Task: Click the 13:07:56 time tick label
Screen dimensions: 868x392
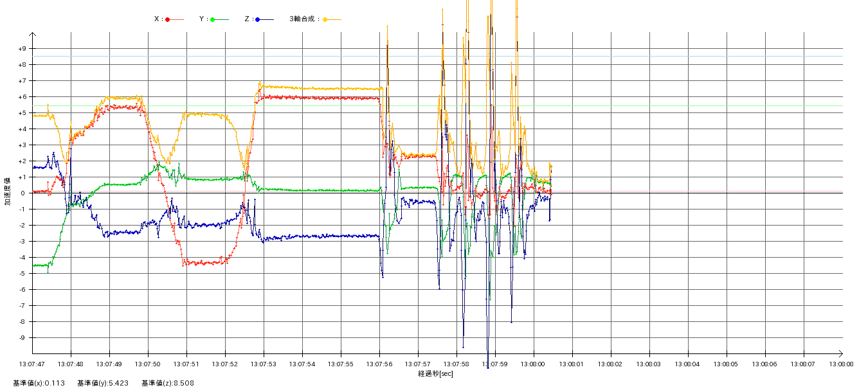Action: click(x=379, y=364)
